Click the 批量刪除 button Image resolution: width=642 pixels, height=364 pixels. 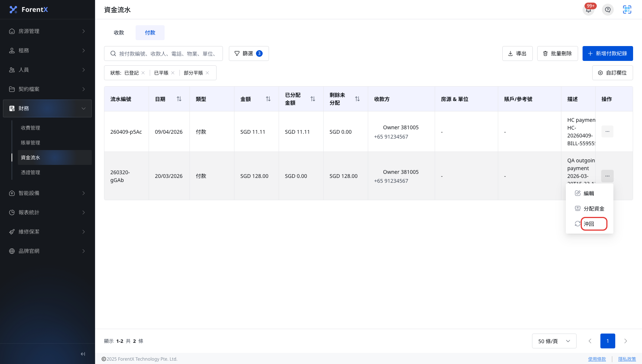557,53
